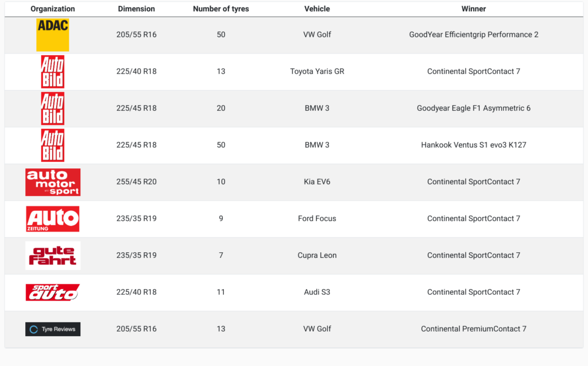Screen dimensions: 588x366
Task: Click the 255/45 R20 dimension cell
Action: tap(137, 182)
